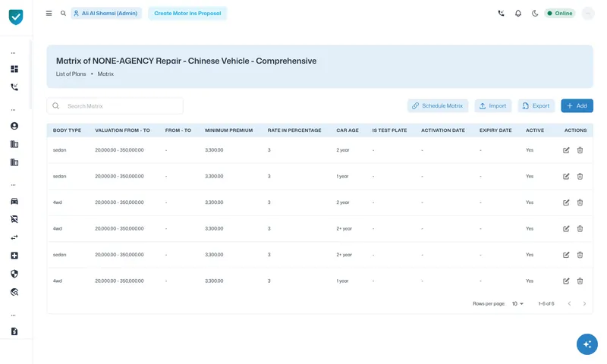Open the user profile icon in sidebar

click(x=14, y=126)
